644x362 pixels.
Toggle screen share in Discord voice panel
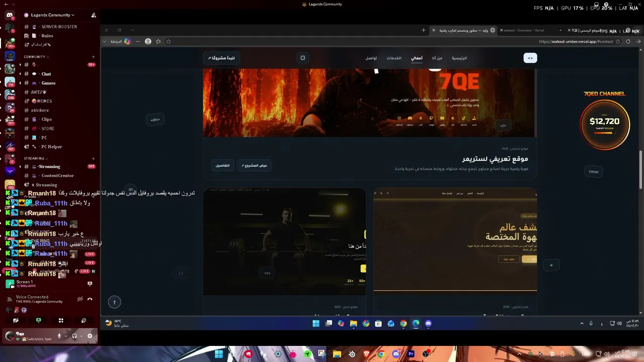pyautogui.click(x=38, y=320)
